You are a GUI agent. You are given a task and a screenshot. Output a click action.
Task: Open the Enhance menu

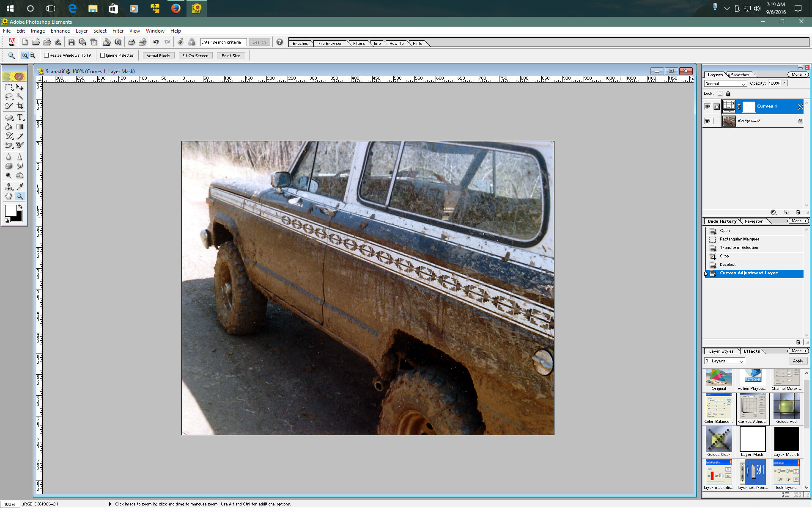(59, 31)
